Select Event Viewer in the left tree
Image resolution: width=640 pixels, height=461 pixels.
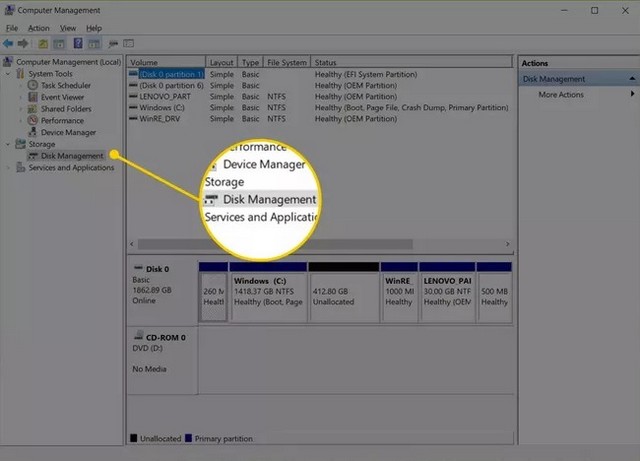pos(63,97)
